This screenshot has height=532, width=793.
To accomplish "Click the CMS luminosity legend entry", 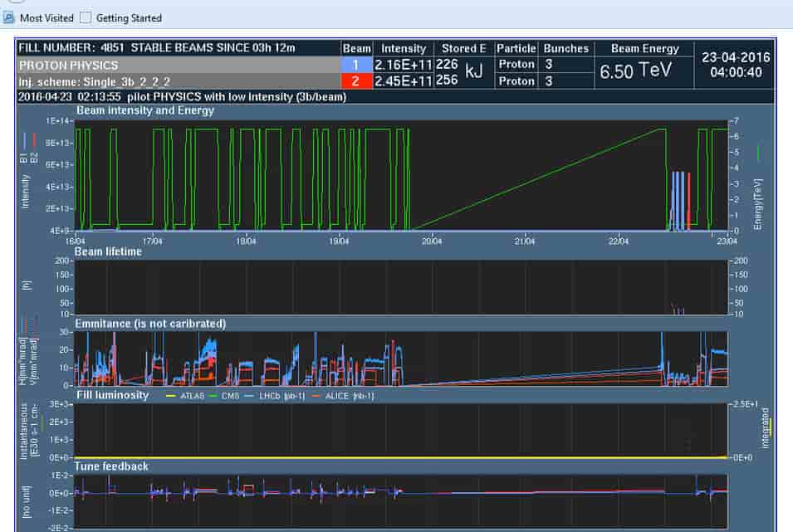I will (224, 396).
